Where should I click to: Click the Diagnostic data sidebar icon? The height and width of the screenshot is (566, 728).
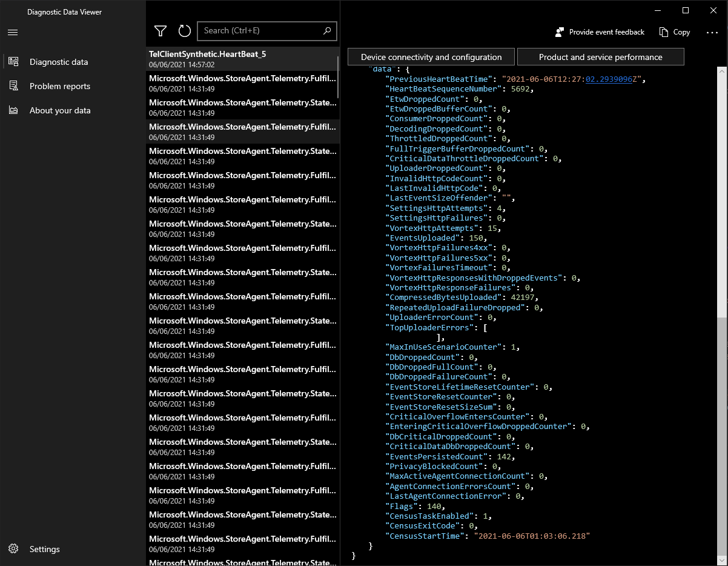point(13,62)
